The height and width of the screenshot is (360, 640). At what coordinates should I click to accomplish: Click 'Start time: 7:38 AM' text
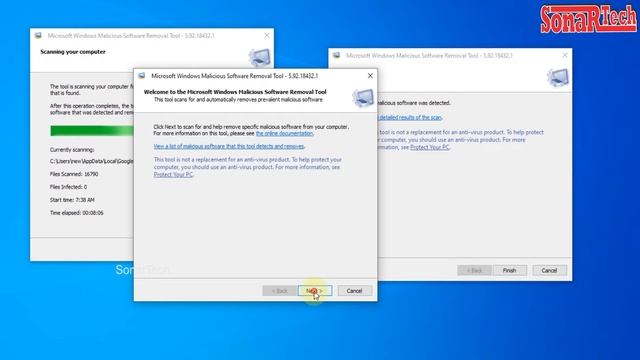click(72, 200)
